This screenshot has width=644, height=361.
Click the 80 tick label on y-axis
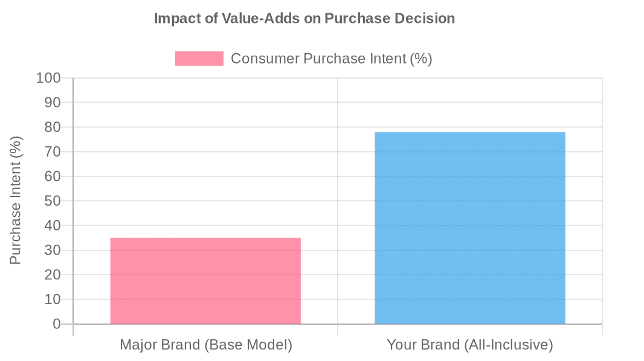[x=53, y=127]
